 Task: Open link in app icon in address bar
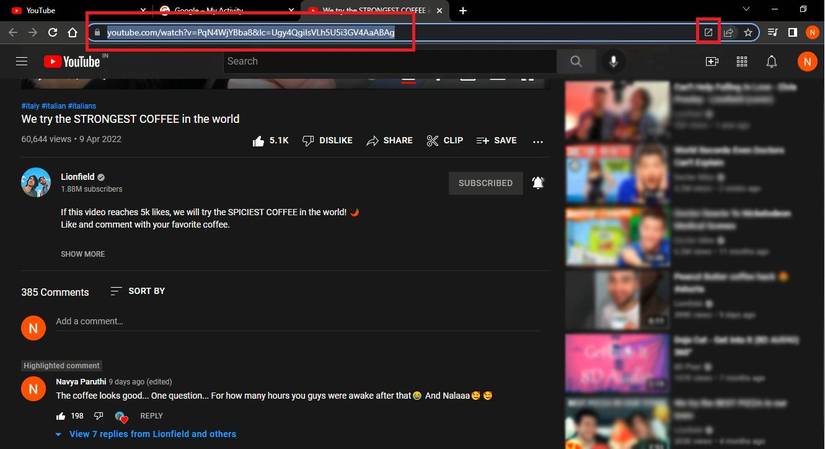click(x=708, y=33)
